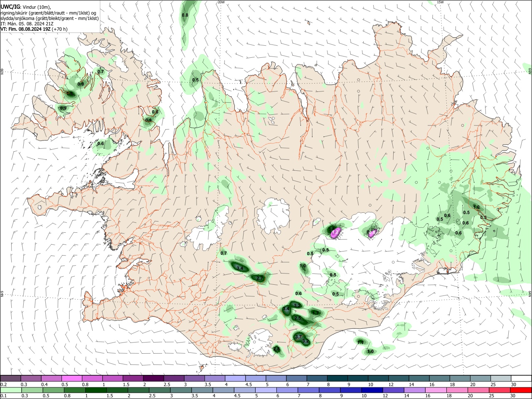This screenshot has width=532, height=399.
Task: Click the '2.8' precipitation value on the map
Action: point(276,349)
